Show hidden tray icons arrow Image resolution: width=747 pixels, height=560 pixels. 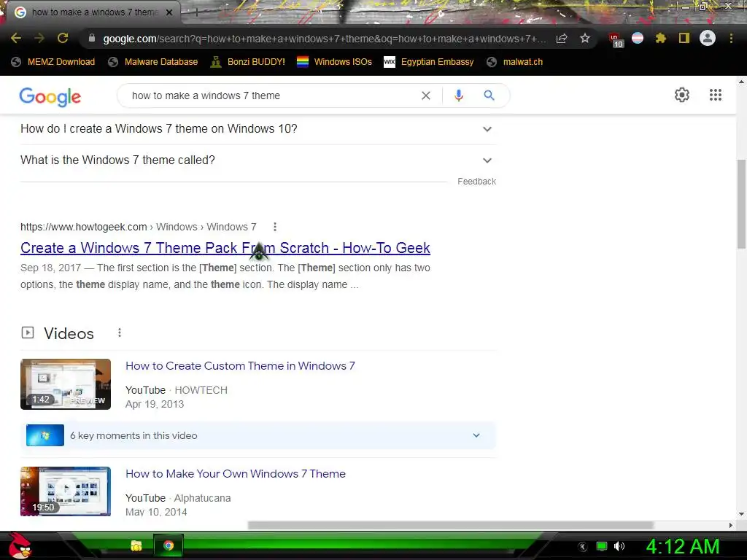point(583,547)
